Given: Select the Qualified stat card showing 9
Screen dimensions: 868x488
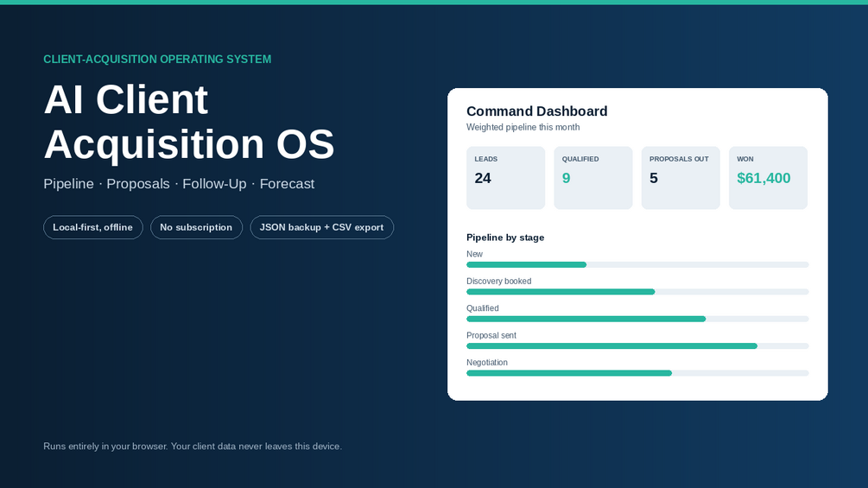Looking at the screenshot, I should pos(592,178).
